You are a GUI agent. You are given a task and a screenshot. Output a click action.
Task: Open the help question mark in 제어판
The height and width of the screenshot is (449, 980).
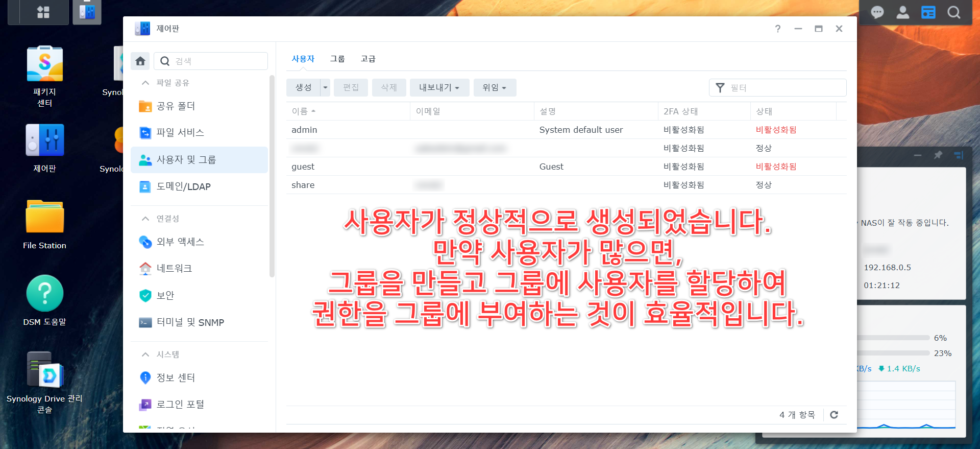(777, 29)
